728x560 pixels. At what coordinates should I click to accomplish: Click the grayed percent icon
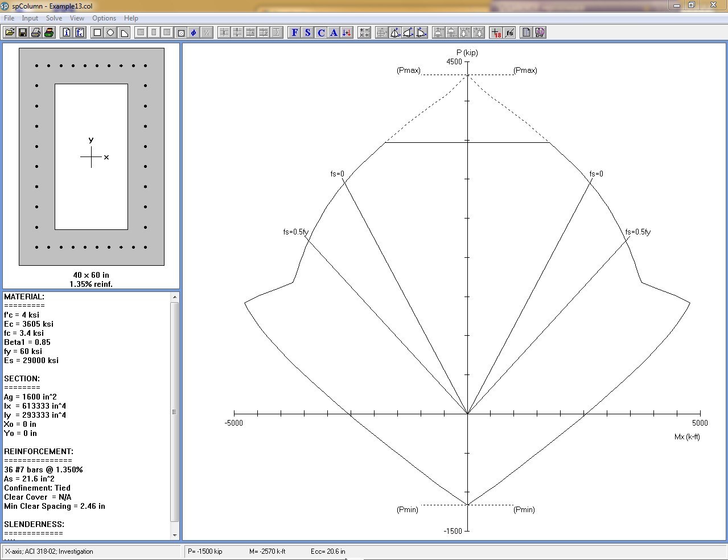(207, 32)
